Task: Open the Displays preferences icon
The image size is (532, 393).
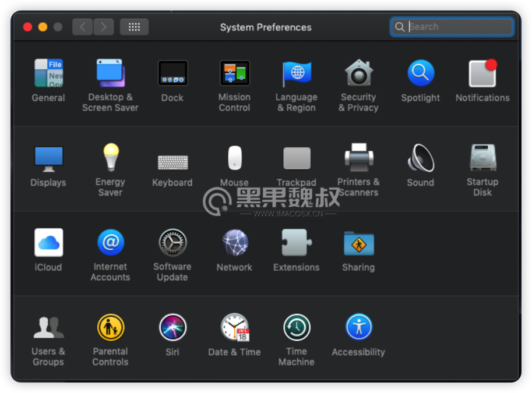Action: (48, 159)
